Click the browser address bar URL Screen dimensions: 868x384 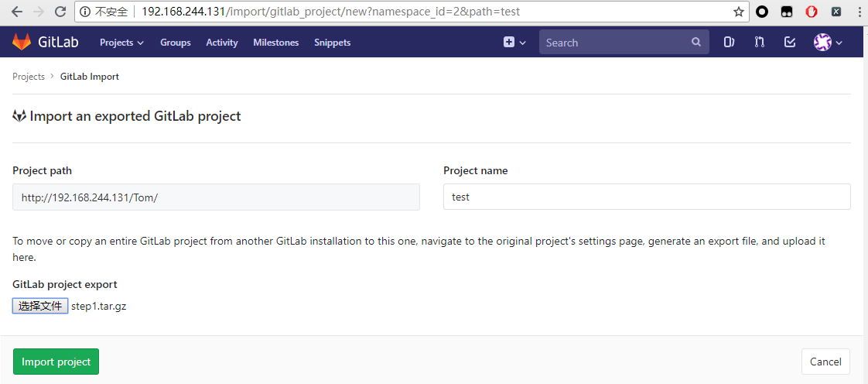coord(330,12)
